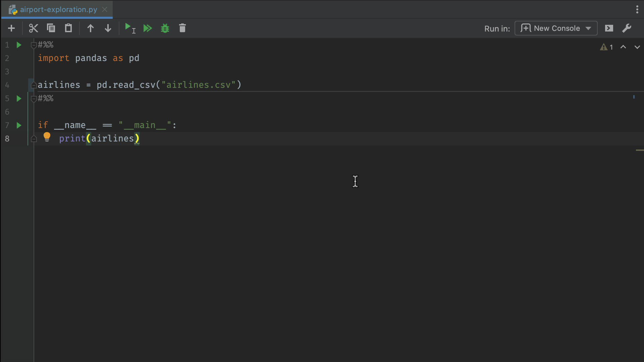Screen dimensions: 644x362
Task: Add a new cell with the plus icon
Action: [11, 28]
